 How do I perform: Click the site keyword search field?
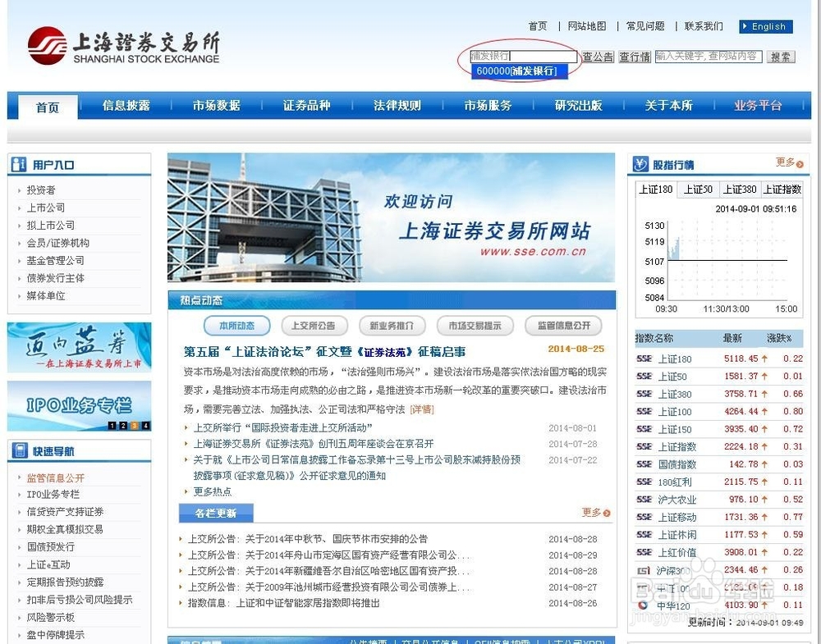tap(709, 57)
